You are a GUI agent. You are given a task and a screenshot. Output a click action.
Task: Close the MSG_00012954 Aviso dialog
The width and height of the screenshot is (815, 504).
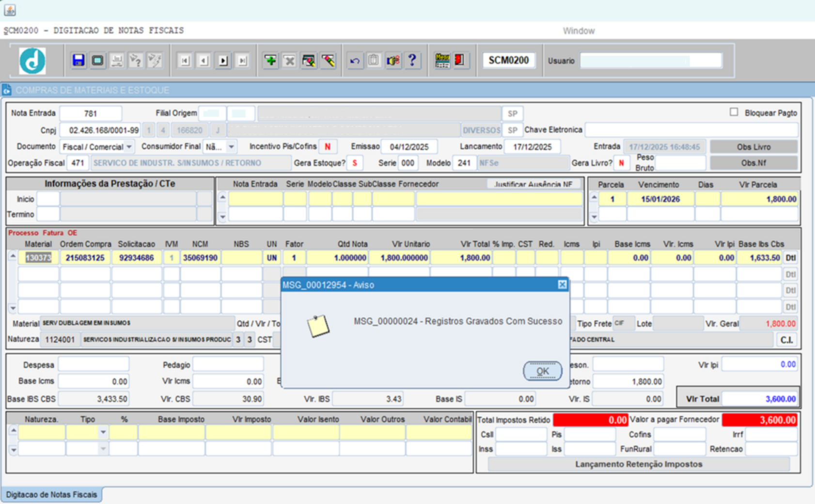(x=562, y=285)
